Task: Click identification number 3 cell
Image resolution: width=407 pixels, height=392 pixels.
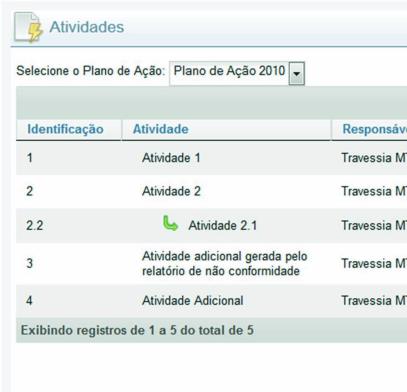Action: pos(30,263)
